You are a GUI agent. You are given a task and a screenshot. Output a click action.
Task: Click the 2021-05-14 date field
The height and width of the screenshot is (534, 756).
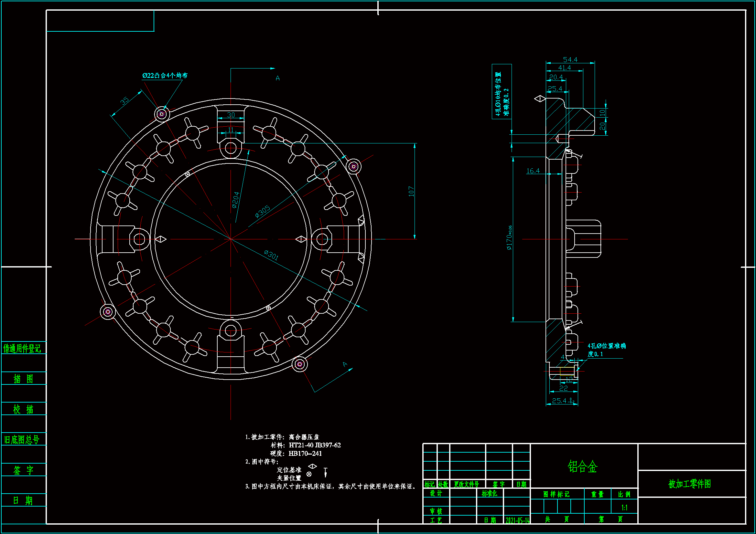coord(517,520)
